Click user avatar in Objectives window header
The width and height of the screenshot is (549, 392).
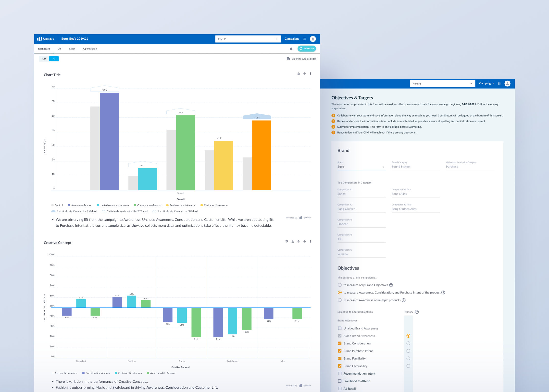[507, 84]
